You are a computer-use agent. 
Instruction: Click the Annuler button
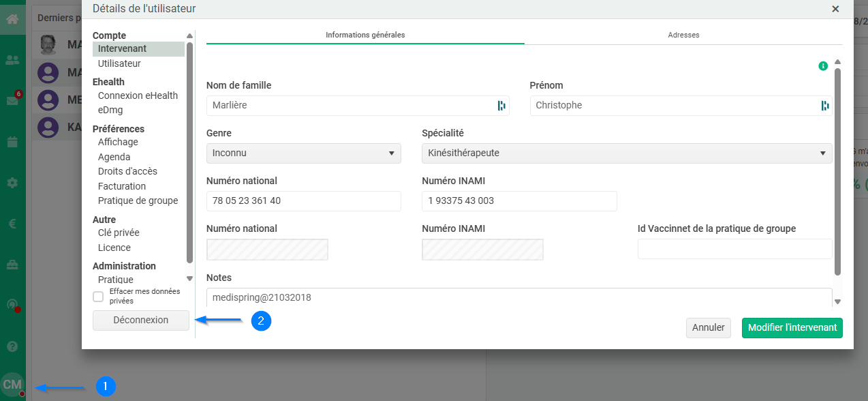(x=709, y=328)
